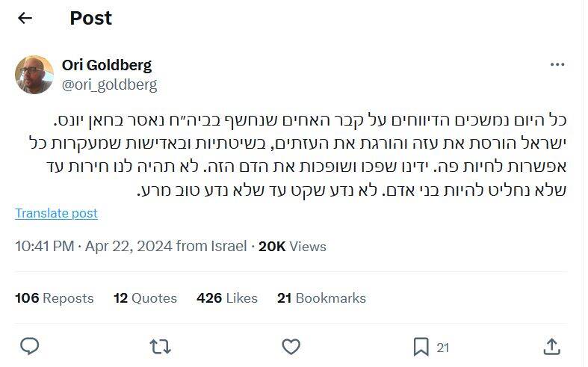Show the 106 Reposts list
The image size is (588, 367).
[55, 297]
